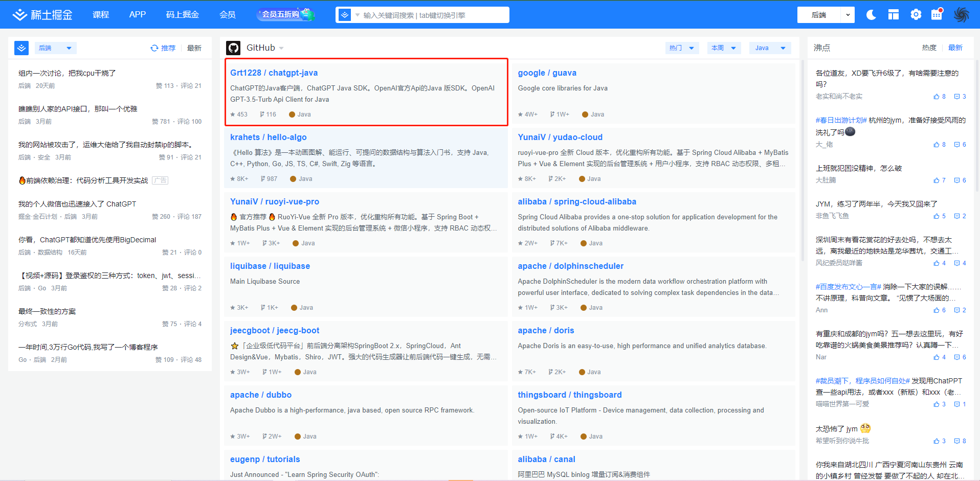
Task: Click the fork icon showing 7K+ on spring-cloud-alibaba
Action: pos(552,243)
